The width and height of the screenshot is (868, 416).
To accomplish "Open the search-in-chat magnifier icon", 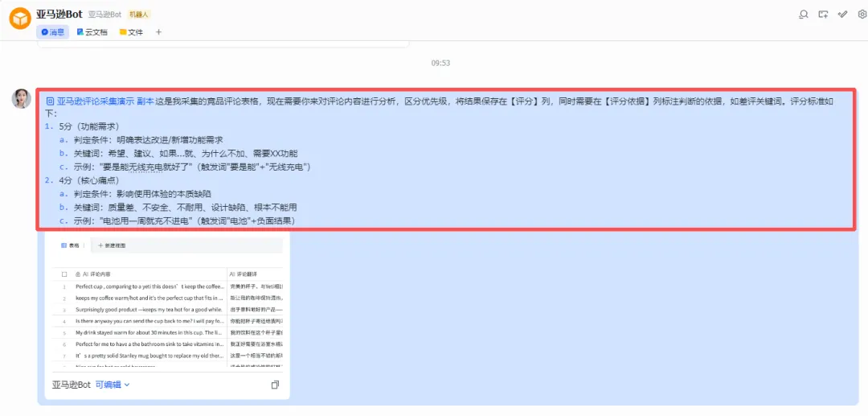I will [803, 14].
